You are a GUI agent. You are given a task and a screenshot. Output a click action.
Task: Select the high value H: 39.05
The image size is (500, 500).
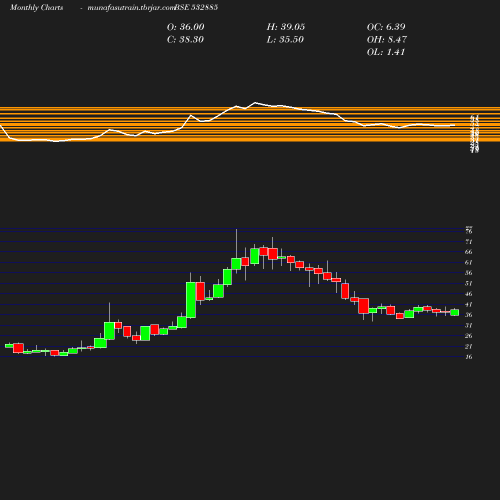pos(286,27)
